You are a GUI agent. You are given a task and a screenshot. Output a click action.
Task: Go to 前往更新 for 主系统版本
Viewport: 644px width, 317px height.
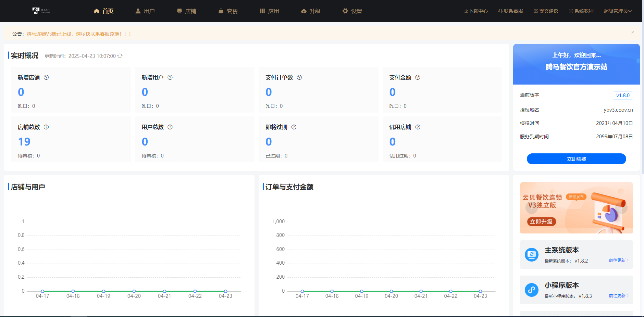pos(618,261)
